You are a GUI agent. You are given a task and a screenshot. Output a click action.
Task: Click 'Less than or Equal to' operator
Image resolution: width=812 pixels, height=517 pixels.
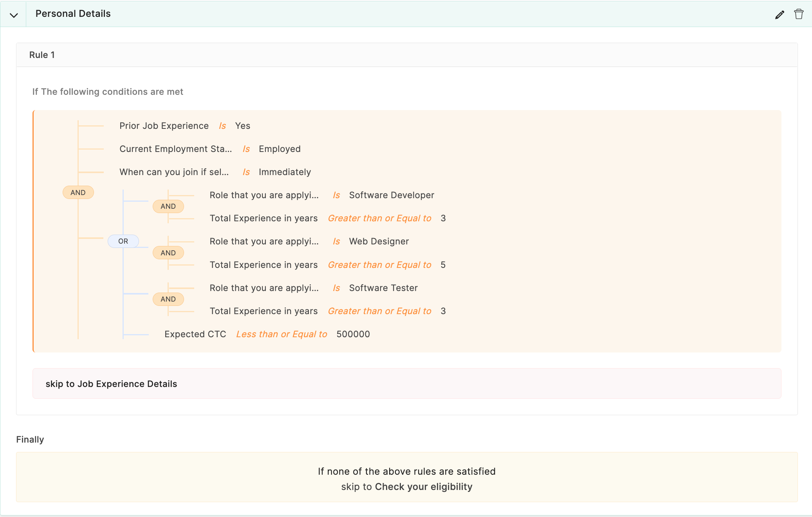tap(281, 334)
